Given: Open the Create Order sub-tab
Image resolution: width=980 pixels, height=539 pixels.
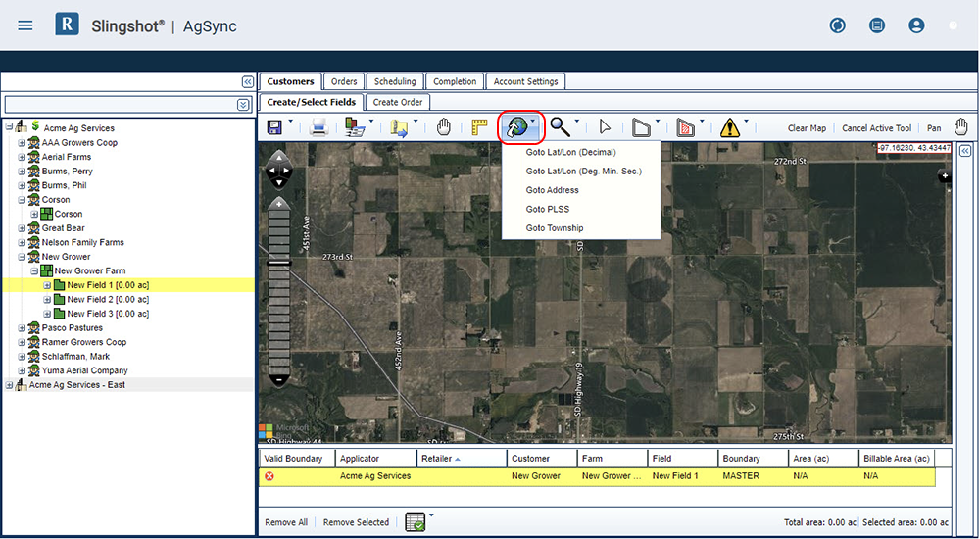Looking at the screenshot, I should [398, 102].
